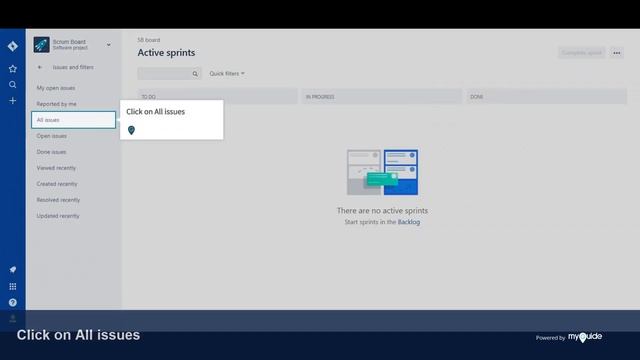This screenshot has width=640, height=360.
Task: Open the Quick filters dropdown
Action: point(227,73)
